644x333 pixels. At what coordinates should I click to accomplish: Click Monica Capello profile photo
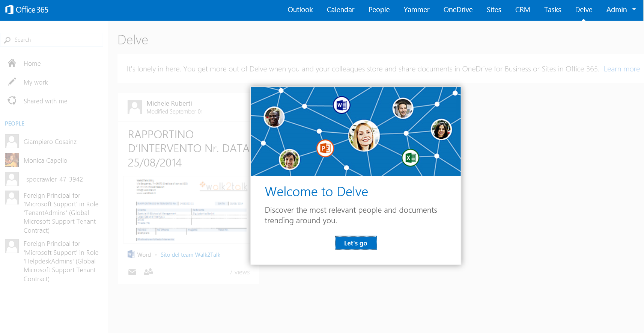12,160
